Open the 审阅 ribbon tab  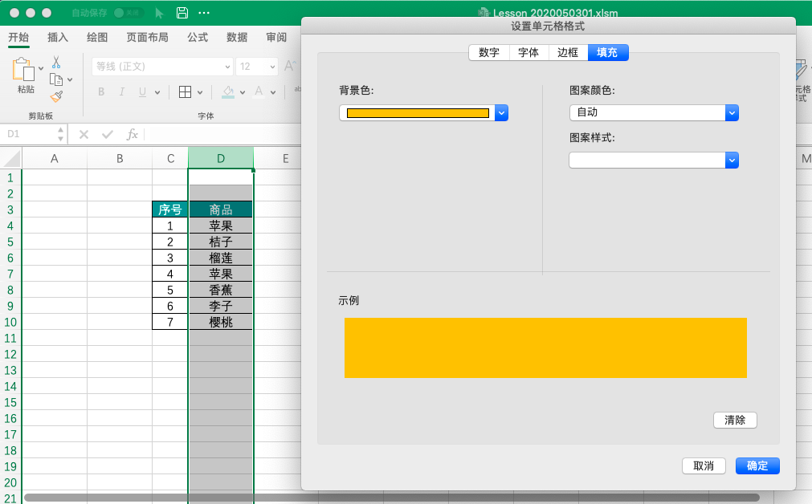[x=276, y=37]
